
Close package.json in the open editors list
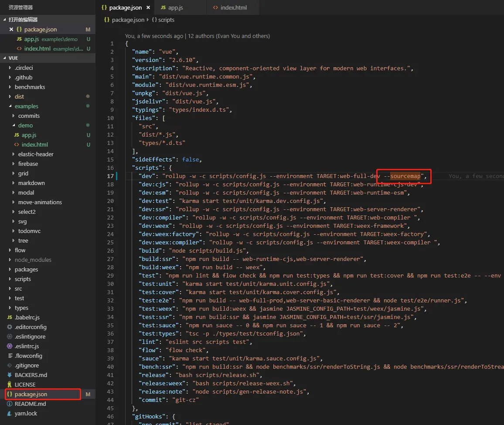[x=11, y=29]
